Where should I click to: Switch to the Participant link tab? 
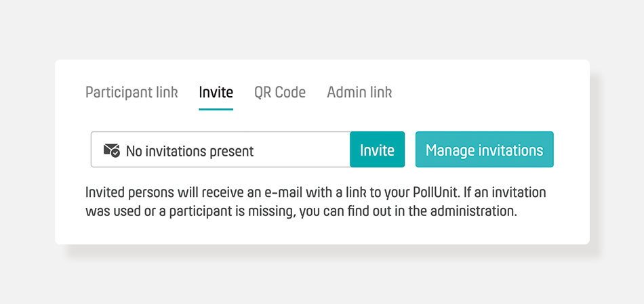click(x=132, y=92)
